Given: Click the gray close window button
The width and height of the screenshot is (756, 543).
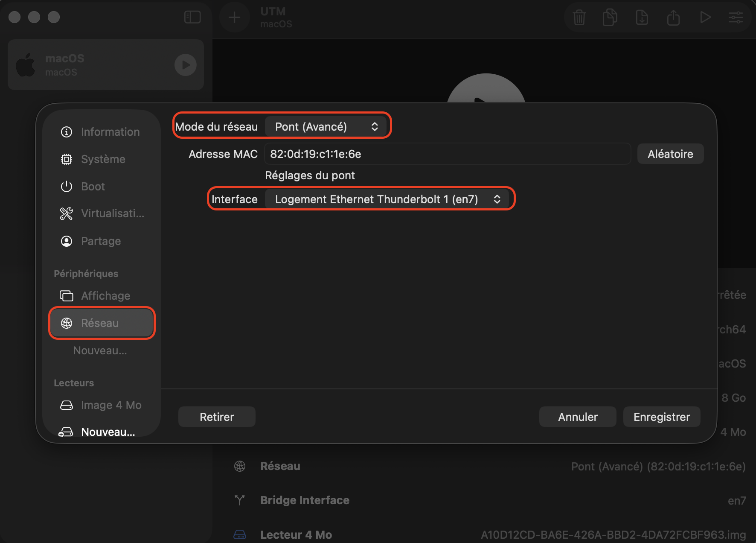Looking at the screenshot, I should tap(15, 17).
